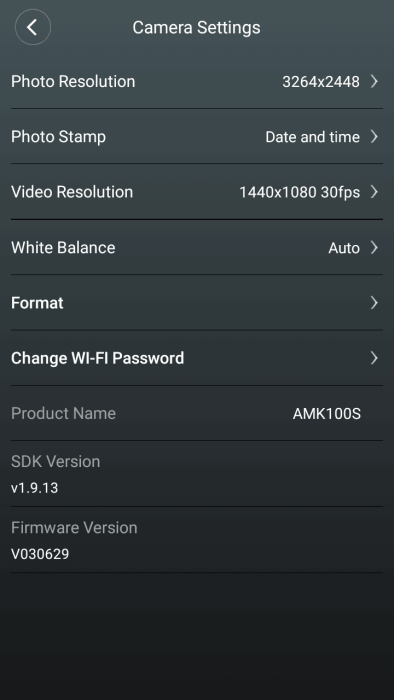Open the Photo Resolution chevron
Image resolution: width=394 pixels, height=700 pixels.
(374, 81)
